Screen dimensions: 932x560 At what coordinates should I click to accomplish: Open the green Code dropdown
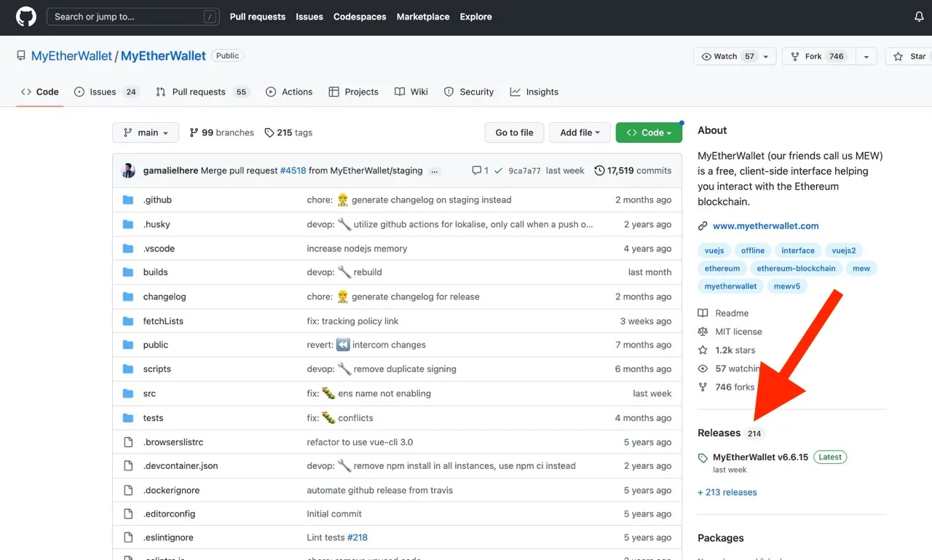[x=649, y=133]
